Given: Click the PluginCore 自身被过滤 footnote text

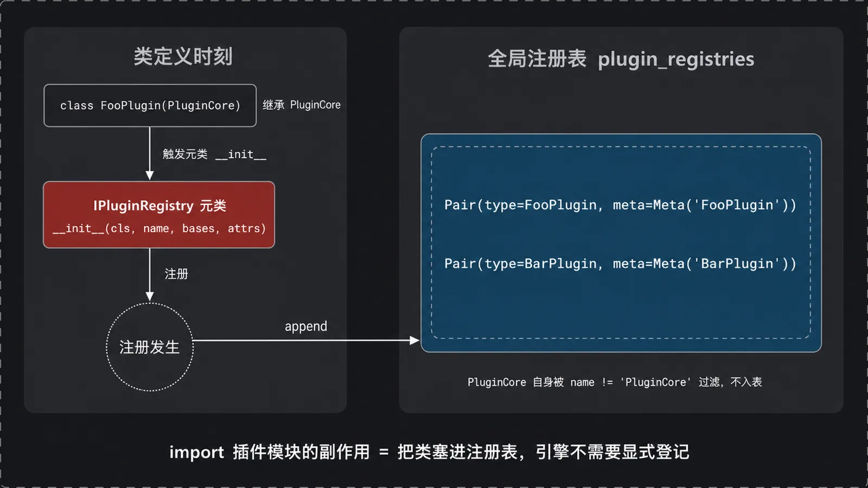Looking at the screenshot, I should click(615, 382).
